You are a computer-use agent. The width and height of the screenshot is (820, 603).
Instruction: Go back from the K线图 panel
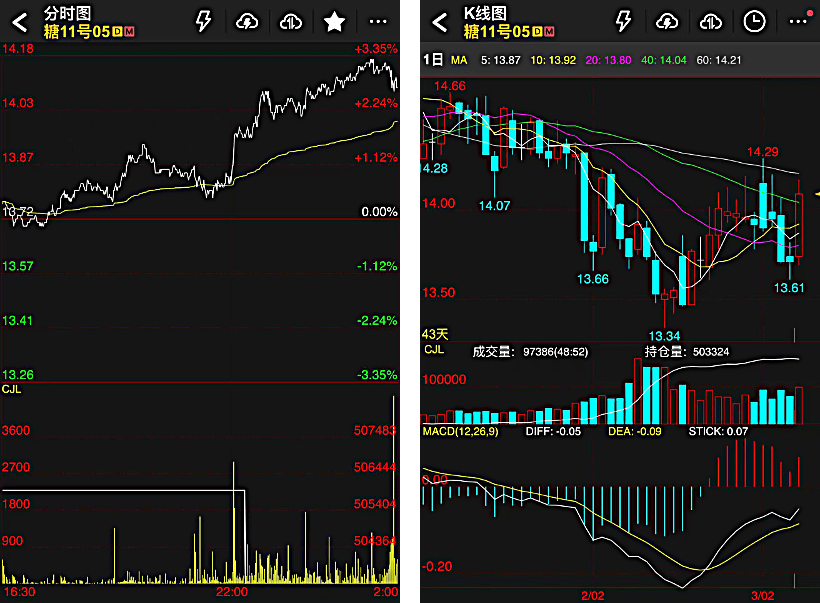tap(439, 21)
